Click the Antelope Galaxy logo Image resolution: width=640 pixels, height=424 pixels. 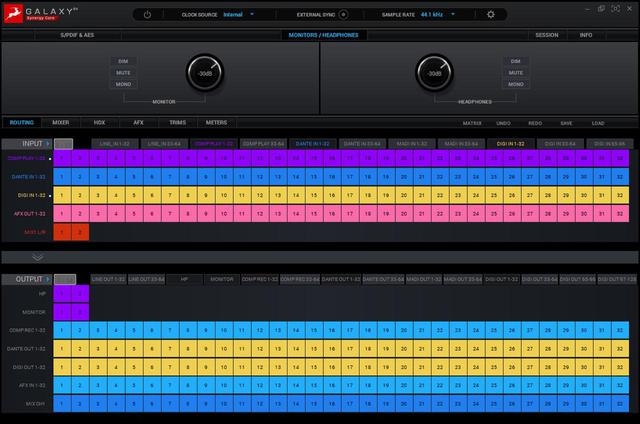click(13, 14)
